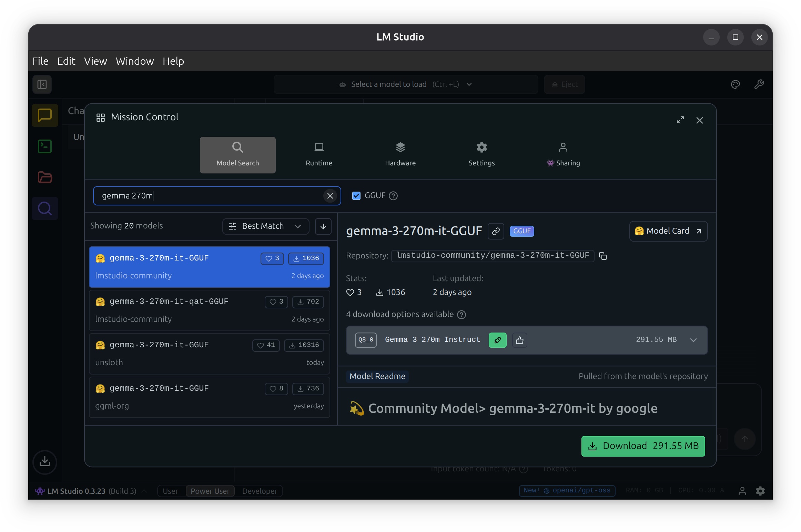Click Download 291.55 MB button
The height and width of the screenshot is (532, 801).
coord(643,446)
